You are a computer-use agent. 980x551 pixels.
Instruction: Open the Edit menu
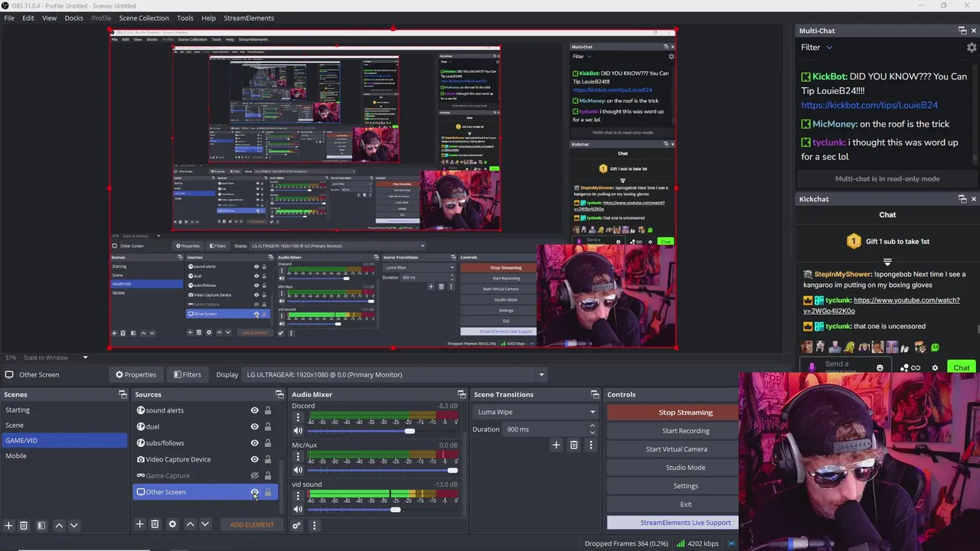point(28,18)
